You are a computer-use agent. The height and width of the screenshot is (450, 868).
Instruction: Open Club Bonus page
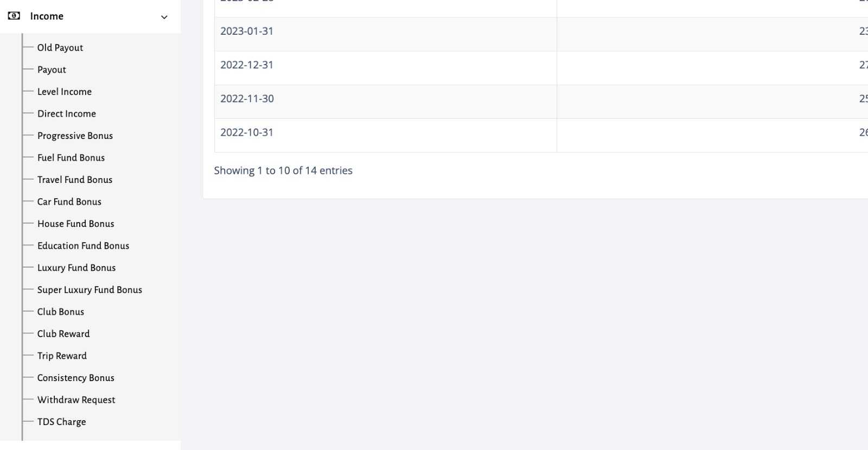pyautogui.click(x=61, y=312)
